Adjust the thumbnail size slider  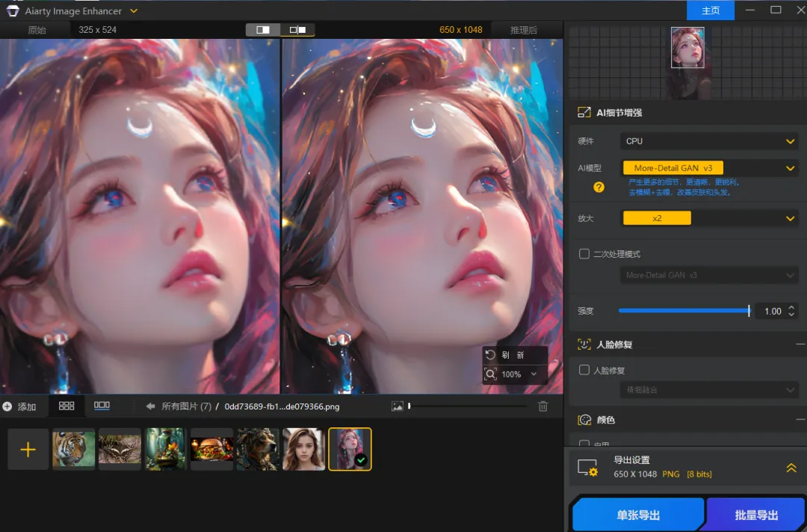click(467, 406)
